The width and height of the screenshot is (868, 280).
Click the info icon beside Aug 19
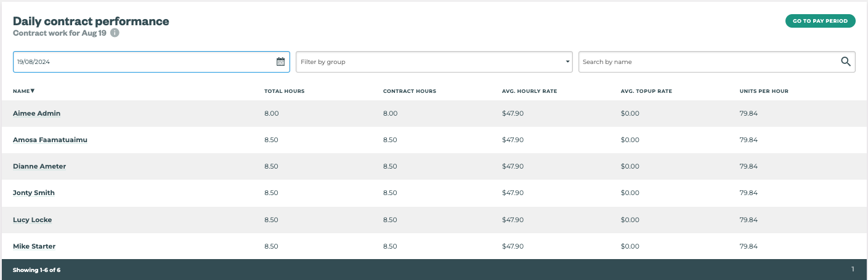tap(115, 33)
